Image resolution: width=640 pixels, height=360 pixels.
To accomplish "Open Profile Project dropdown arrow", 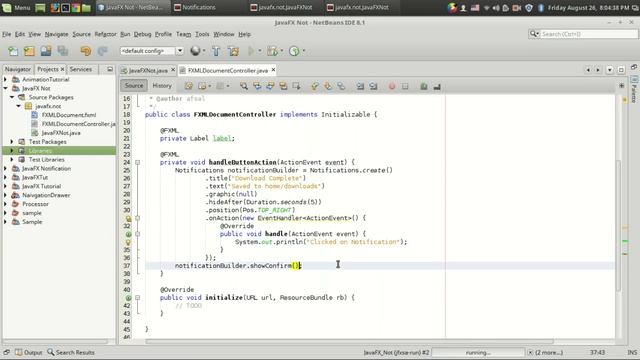I will click(x=303, y=51).
